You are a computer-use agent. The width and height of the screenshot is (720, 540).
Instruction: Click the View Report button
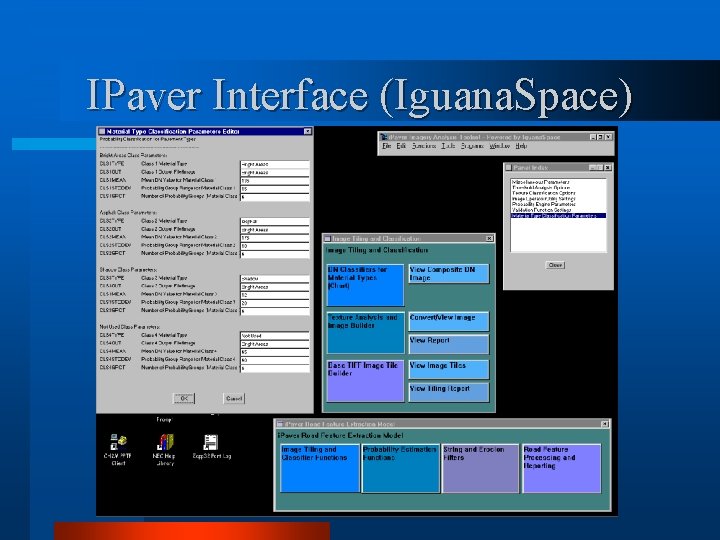(x=449, y=344)
